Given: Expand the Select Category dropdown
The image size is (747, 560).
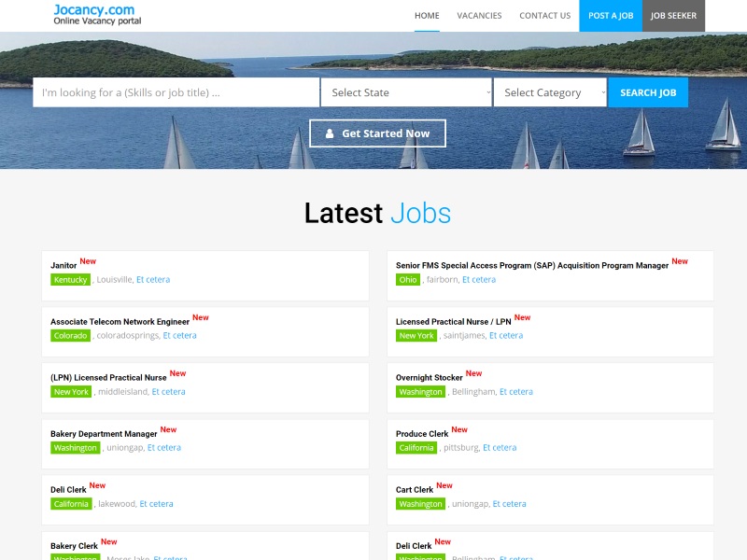Looking at the screenshot, I should [x=550, y=92].
